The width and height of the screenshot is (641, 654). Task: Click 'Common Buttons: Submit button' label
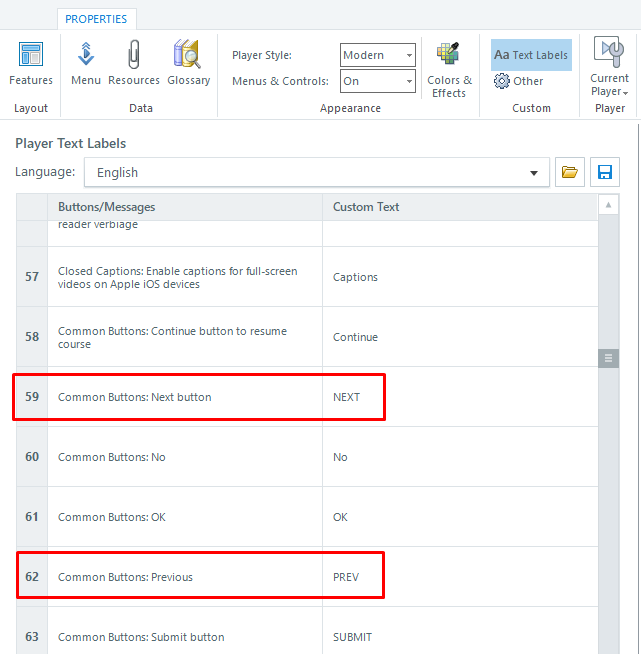(x=141, y=637)
